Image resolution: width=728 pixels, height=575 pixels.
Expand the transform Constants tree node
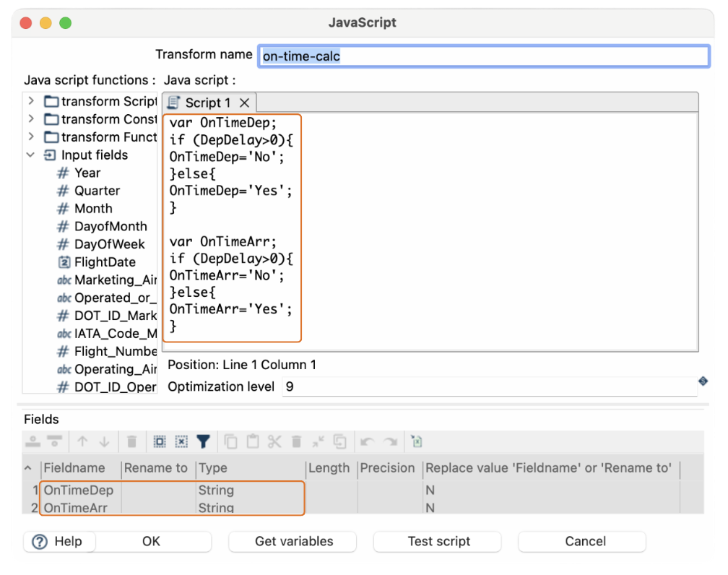[31, 119]
